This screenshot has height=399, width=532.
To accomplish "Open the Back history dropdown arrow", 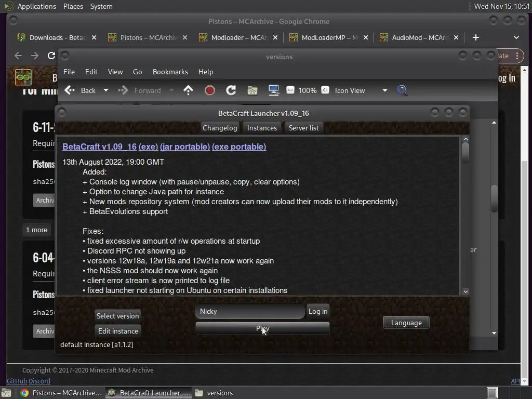I will pos(106,90).
